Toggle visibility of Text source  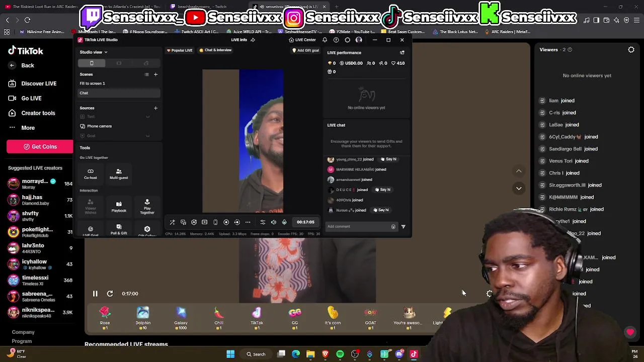(147, 117)
